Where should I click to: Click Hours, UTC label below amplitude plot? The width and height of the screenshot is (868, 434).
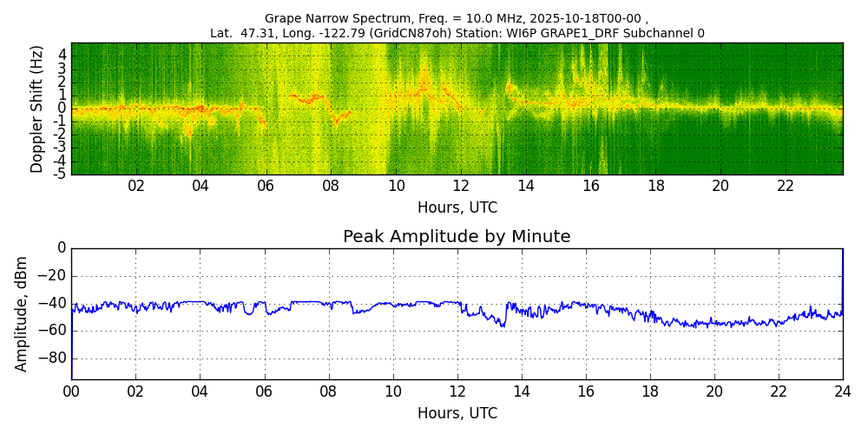pyautogui.click(x=457, y=413)
